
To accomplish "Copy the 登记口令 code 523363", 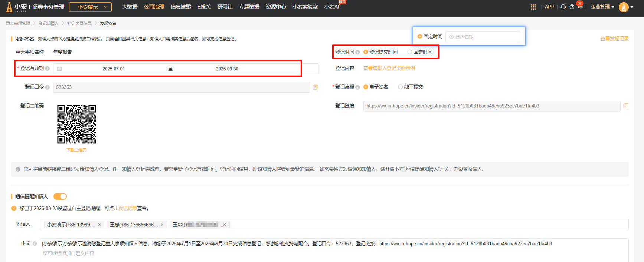I will click(x=315, y=87).
